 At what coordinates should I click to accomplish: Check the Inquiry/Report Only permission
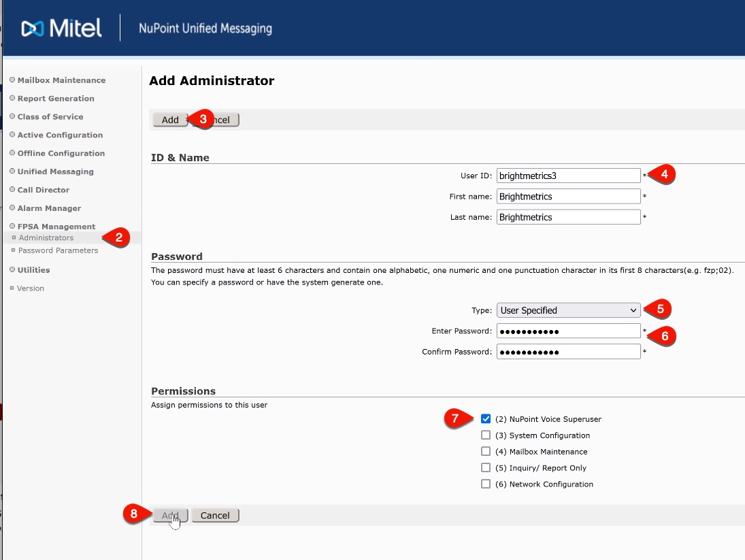[x=486, y=467]
